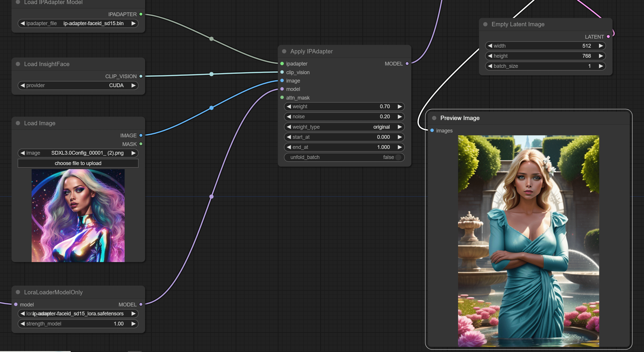This screenshot has height=352, width=644.
Task: Click the reroute dot on the blue image wire
Action: [x=212, y=108]
